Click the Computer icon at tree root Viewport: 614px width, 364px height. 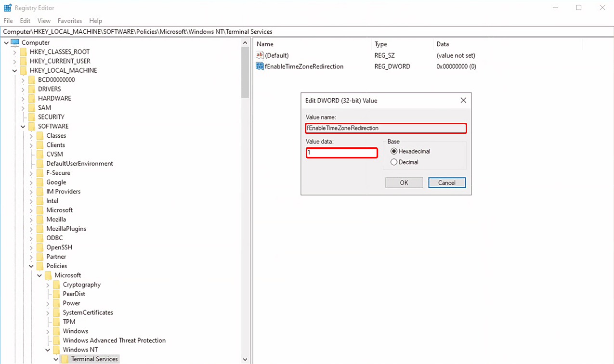coord(15,42)
